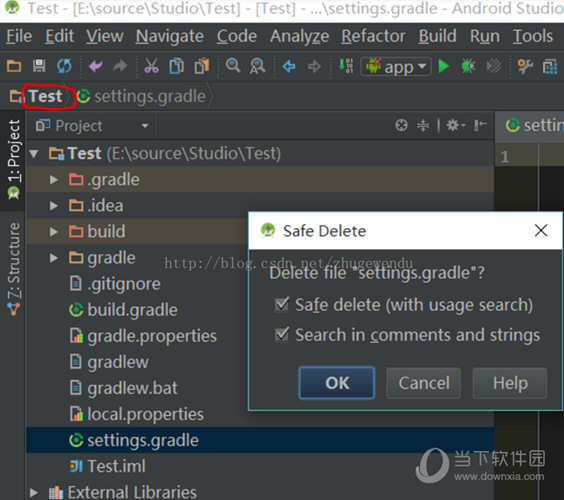Screen dimensions: 564x500
Task: Open the Run menu
Action: point(485,36)
